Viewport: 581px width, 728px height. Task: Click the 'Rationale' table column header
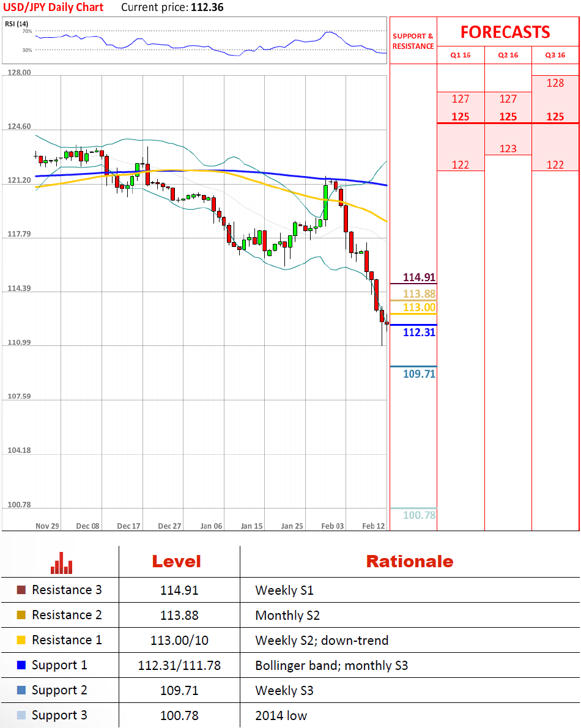(x=410, y=561)
